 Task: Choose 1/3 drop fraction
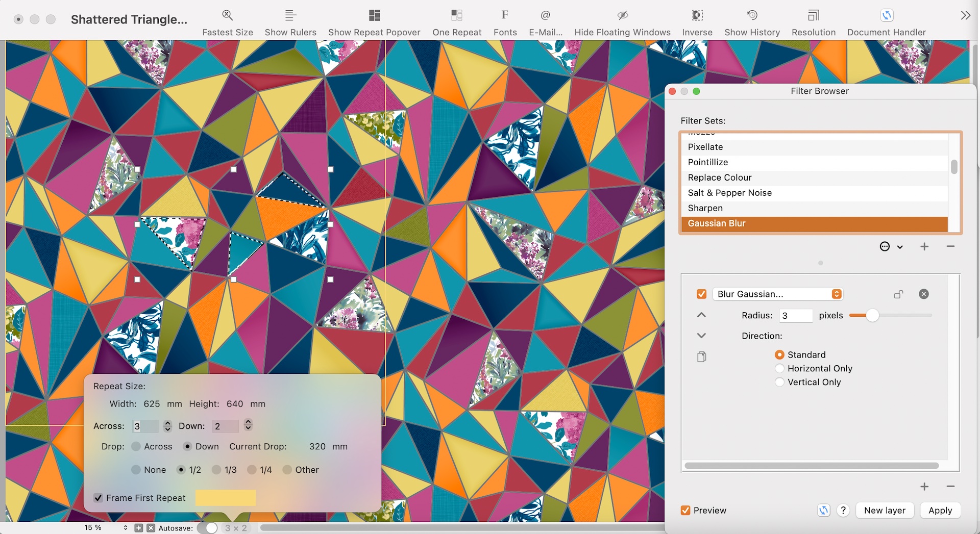(x=216, y=470)
